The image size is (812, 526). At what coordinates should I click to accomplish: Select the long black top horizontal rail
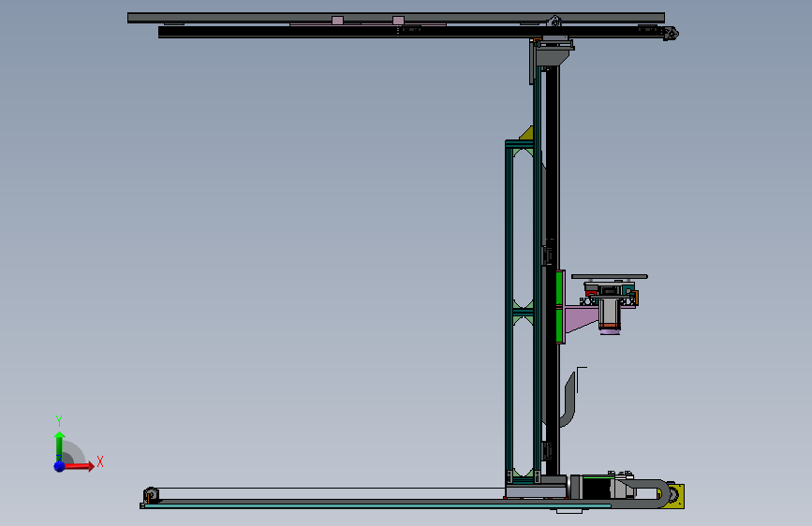pyautogui.click(x=410, y=32)
